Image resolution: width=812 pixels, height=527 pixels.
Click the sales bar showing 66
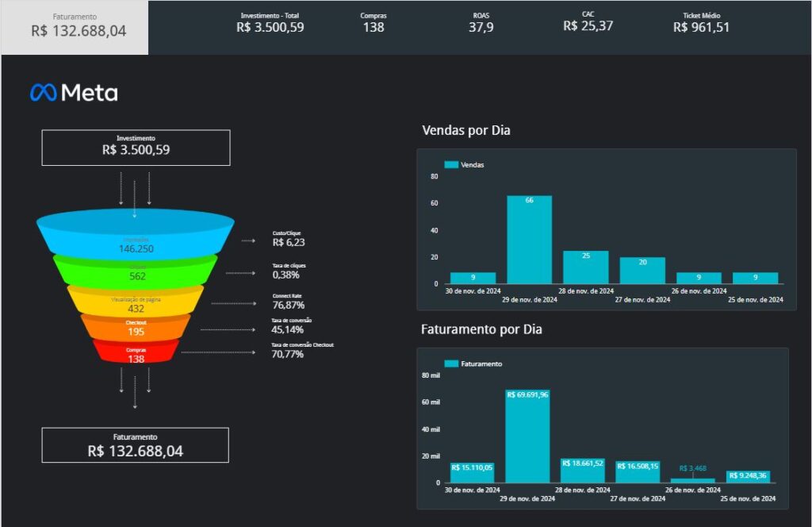point(529,240)
